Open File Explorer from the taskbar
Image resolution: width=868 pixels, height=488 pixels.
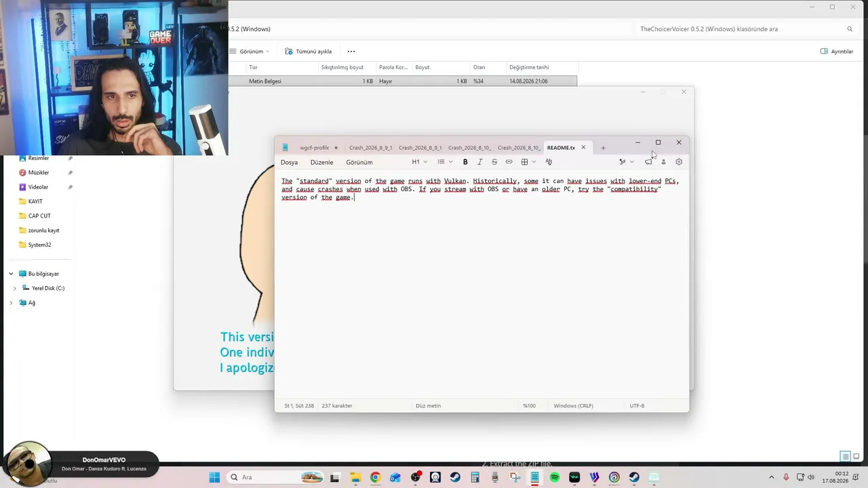(355, 477)
